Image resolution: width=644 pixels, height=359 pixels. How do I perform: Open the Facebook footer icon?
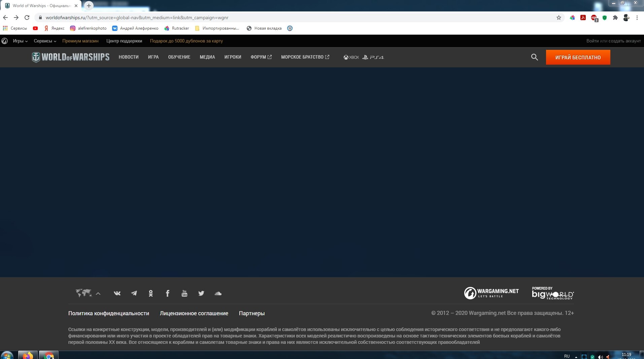(x=168, y=293)
